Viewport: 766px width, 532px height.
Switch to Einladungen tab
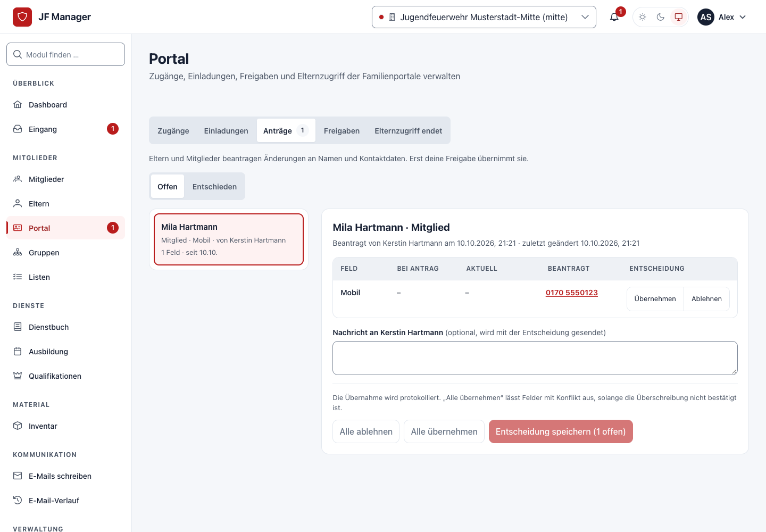[x=226, y=130]
